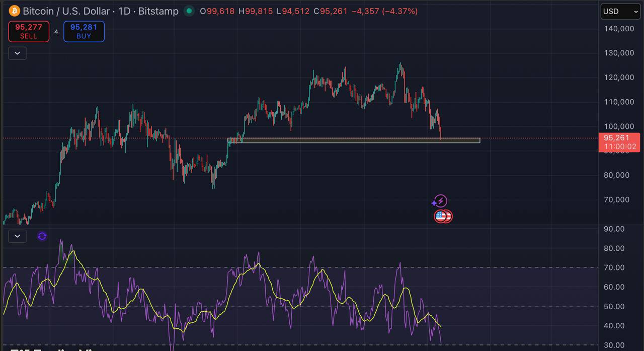
Task: Click the 140,000 level on the price scale
Action: click(x=619, y=29)
